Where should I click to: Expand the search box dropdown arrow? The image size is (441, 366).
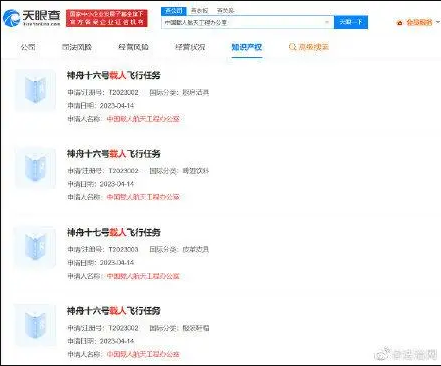click(x=327, y=22)
